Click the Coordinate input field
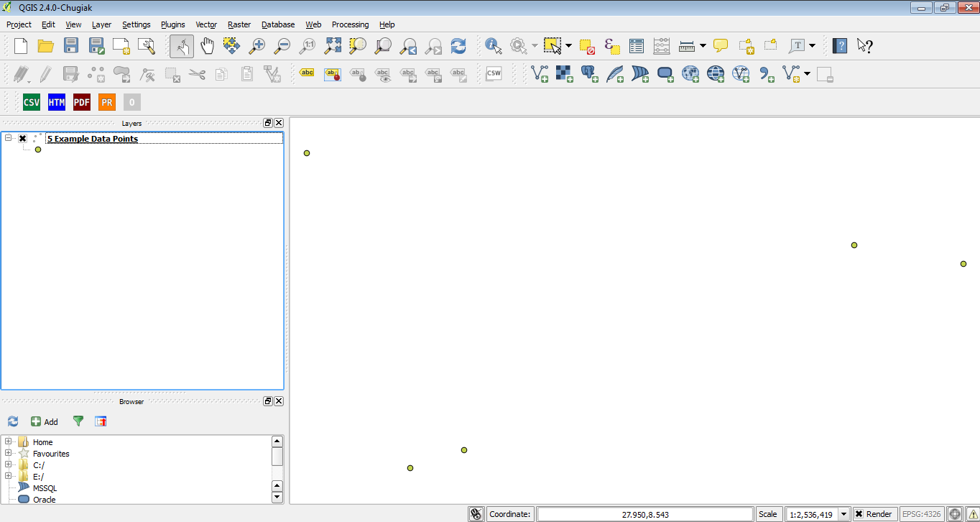This screenshot has width=980, height=522. click(x=645, y=514)
